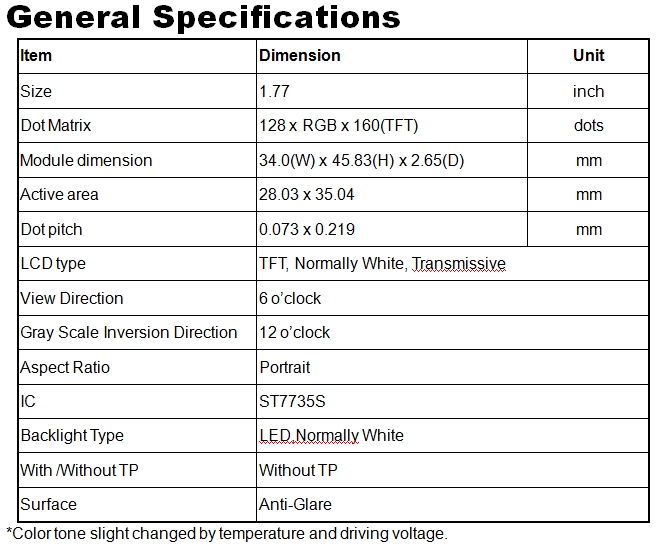Click the Anti-Glare surface value
Viewport: 659px width, 545px height.
[295, 504]
